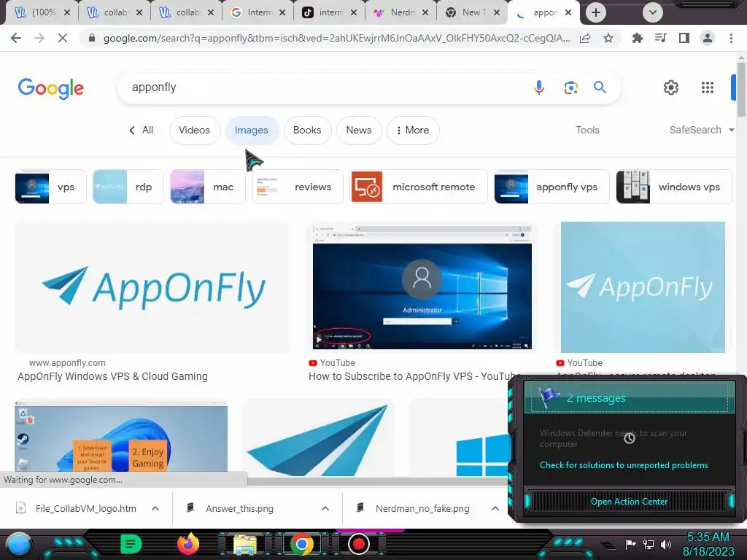Click Check for solutions to unreported problems
The height and width of the screenshot is (560, 747).
(624, 465)
